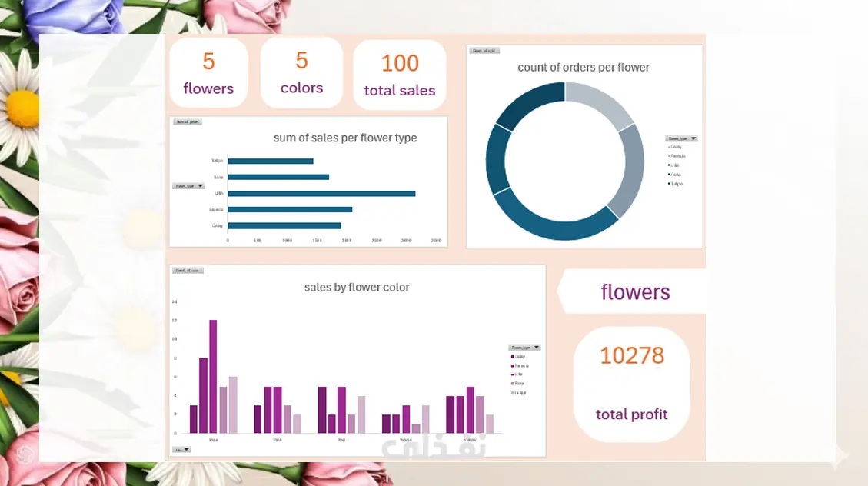Click Freesia legend swatch in color chart
The image size is (868, 486).
[x=513, y=366]
